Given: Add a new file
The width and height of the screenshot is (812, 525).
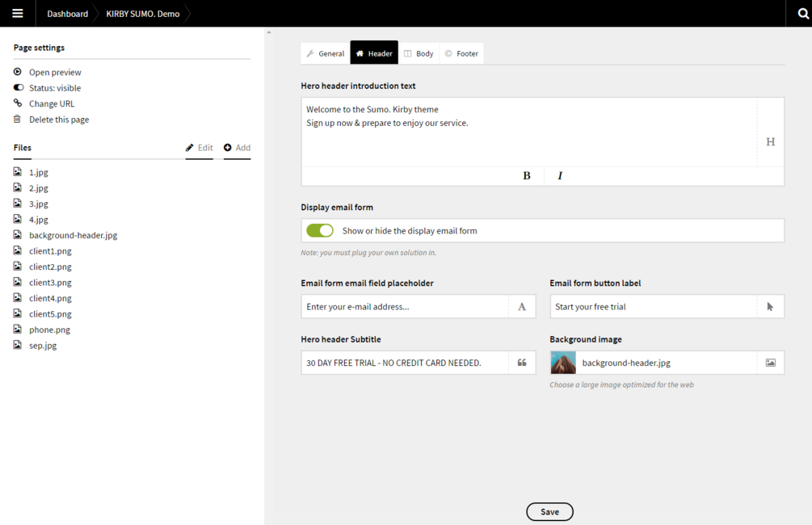Looking at the screenshot, I should (237, 148).
